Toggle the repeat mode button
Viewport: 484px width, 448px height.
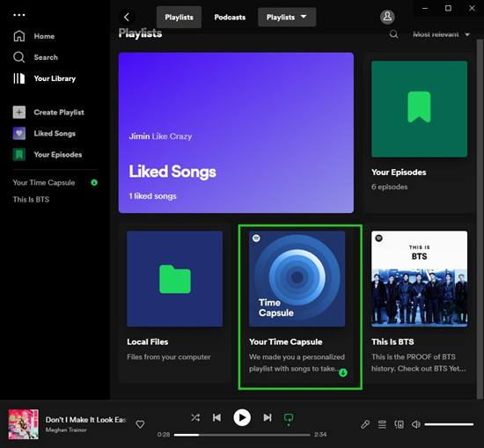coord(289,418)
